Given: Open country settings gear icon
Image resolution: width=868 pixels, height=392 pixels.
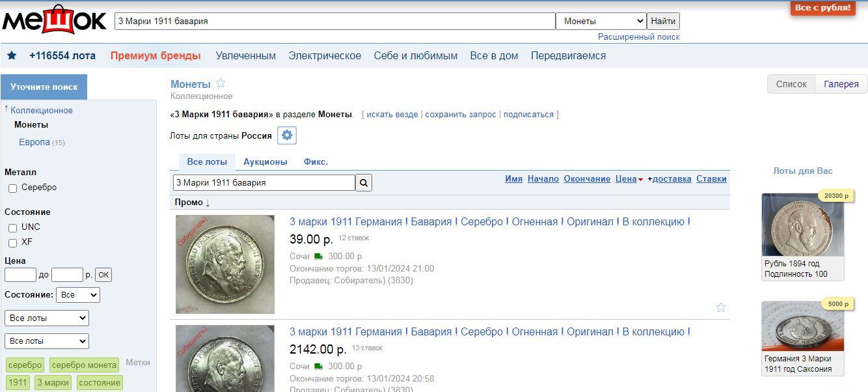Looking at the screenshot, I should point(287,135).
